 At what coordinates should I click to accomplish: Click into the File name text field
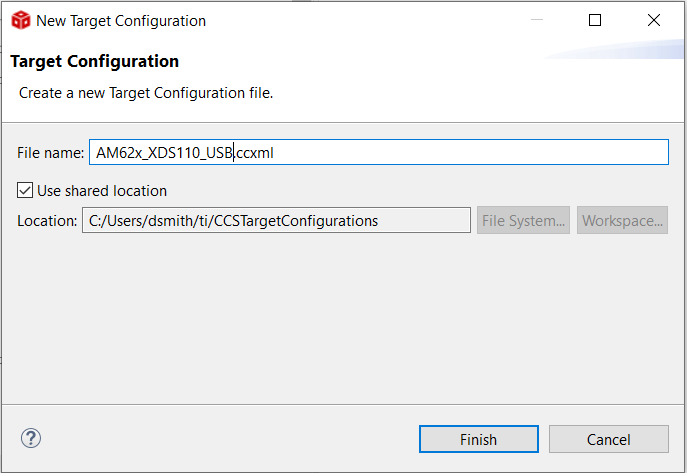coord(379,152)
